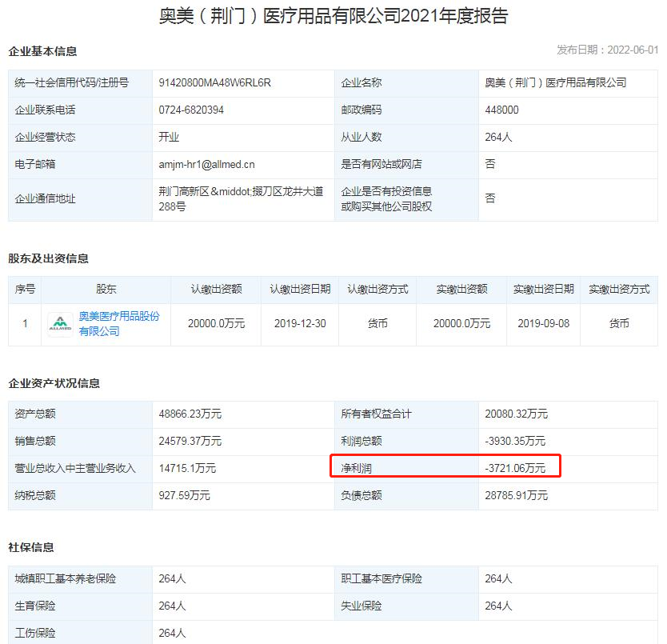Click the 失业保险 label
This screenshot has width=667, height=644.
361,606
